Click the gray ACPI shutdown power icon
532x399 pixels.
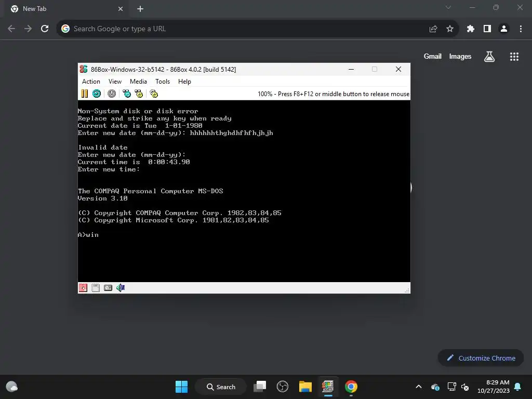[112, 94]
